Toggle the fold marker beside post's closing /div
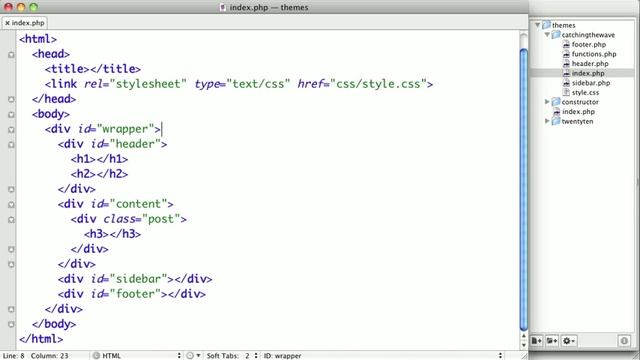This screenshot has height=360, width=640. [11, 249]
